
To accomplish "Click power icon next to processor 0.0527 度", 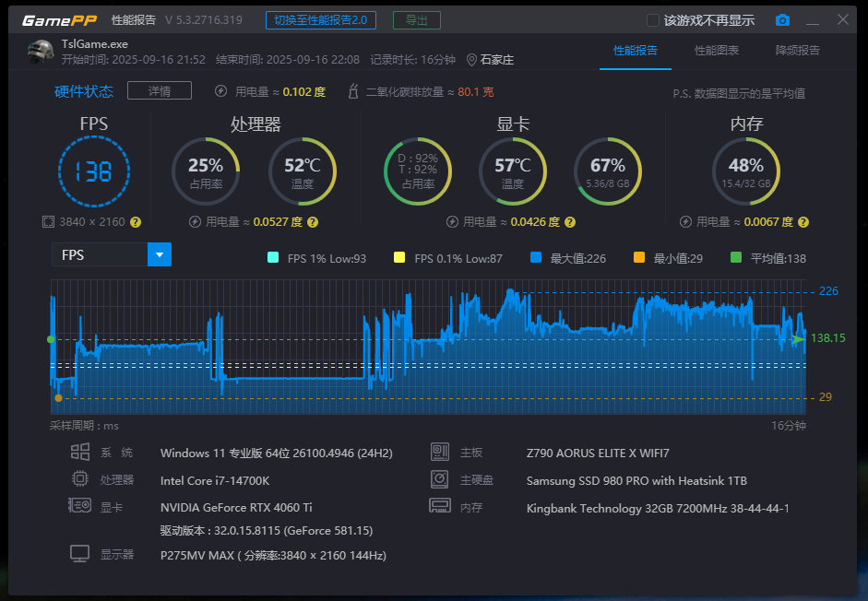I will (195, 222).
